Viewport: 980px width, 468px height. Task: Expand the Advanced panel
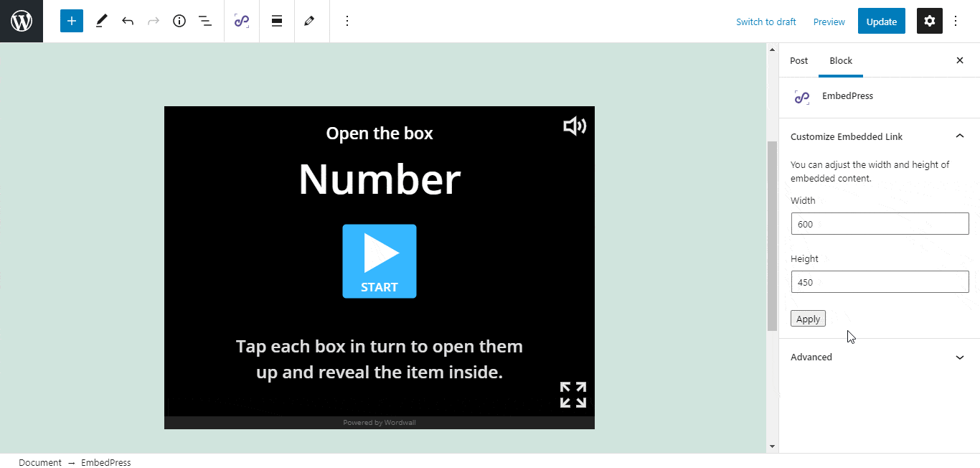coord(880,357)
